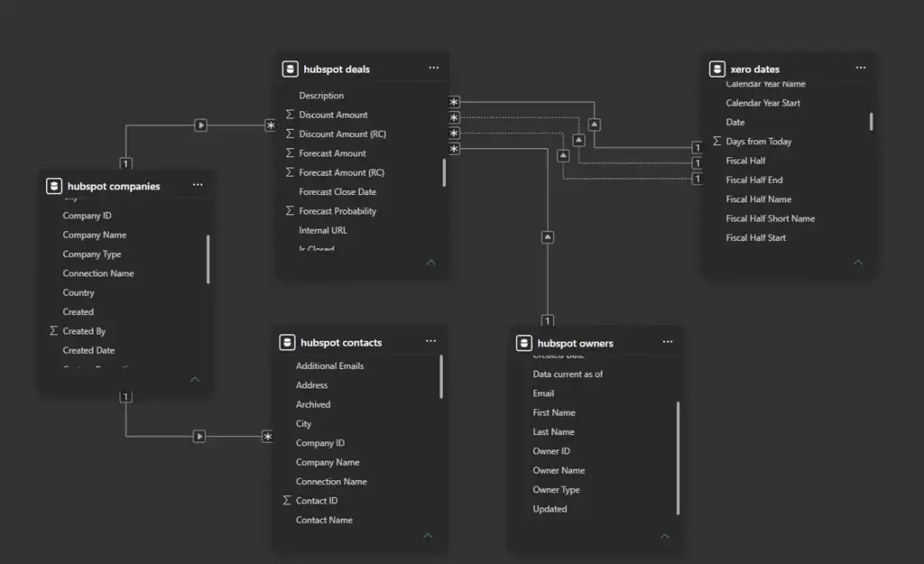
Task: Collapse the hubspot deals table card
Action: (430, 263)
